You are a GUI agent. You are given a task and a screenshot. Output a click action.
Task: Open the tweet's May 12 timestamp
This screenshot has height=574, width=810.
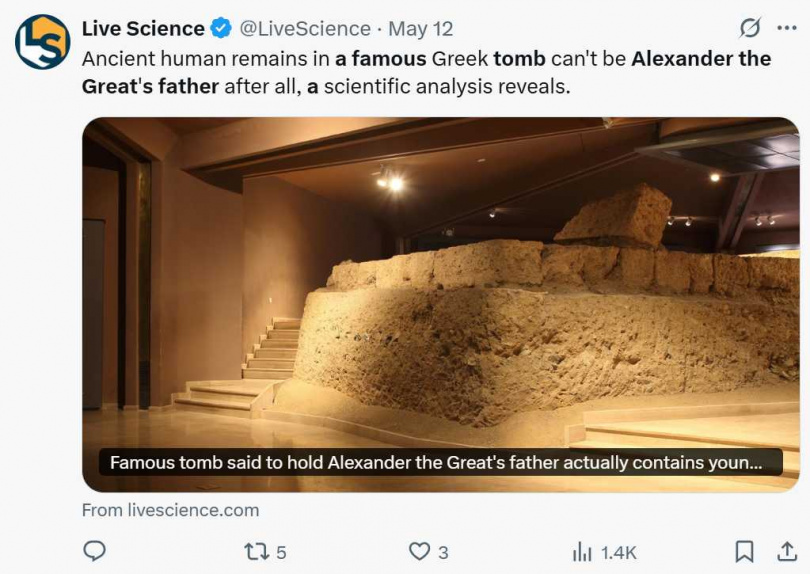420,29
